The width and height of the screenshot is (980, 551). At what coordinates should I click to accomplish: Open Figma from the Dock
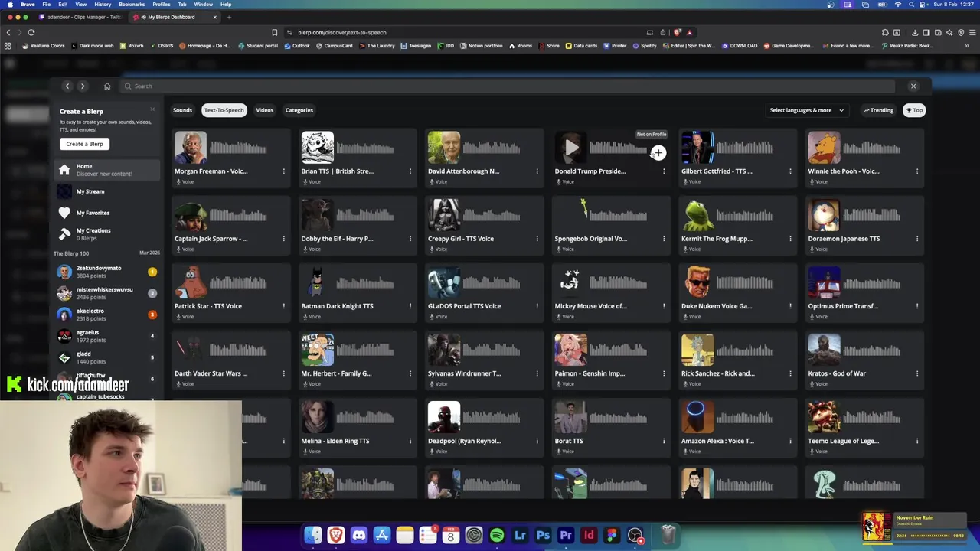pyautogui.click(x=612, y=535)
